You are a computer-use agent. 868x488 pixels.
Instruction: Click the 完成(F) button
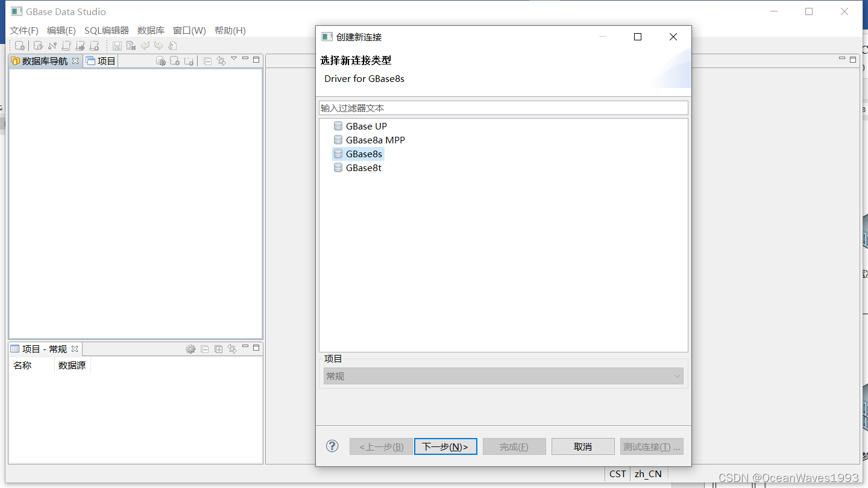514,446
